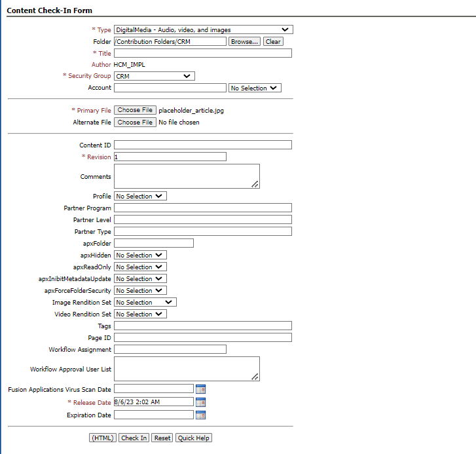Click the Author value HCM_IMPL
The height and width of the screenshot is (454, 476).
tap(130, 65)
